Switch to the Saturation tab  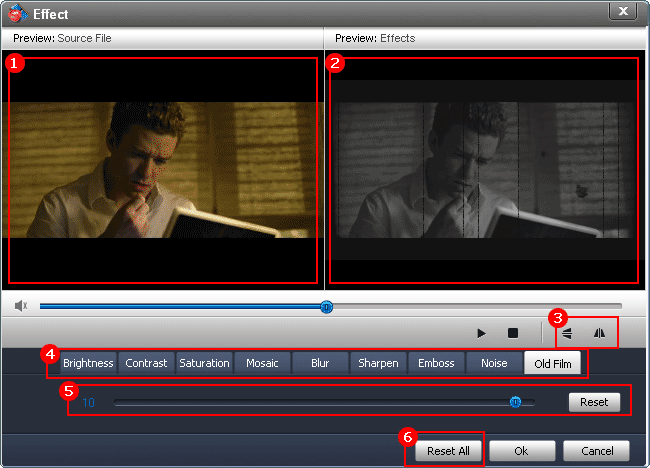[204, 363]
